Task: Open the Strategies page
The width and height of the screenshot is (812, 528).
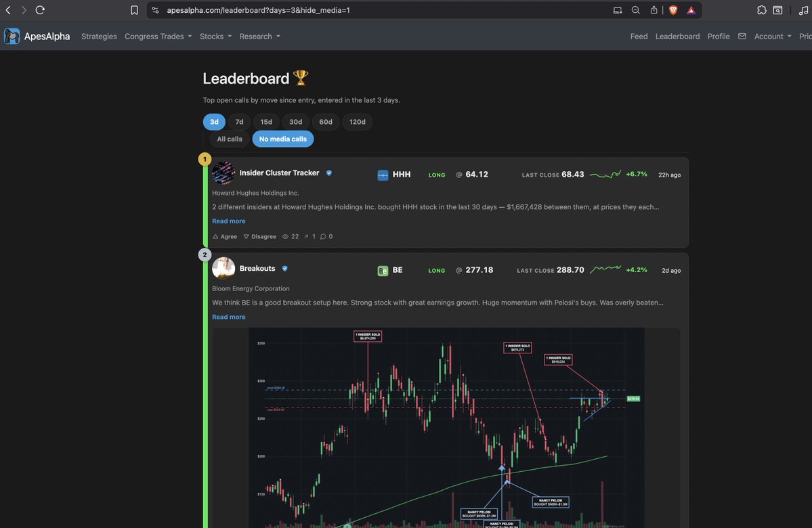Action: [99, 37]
